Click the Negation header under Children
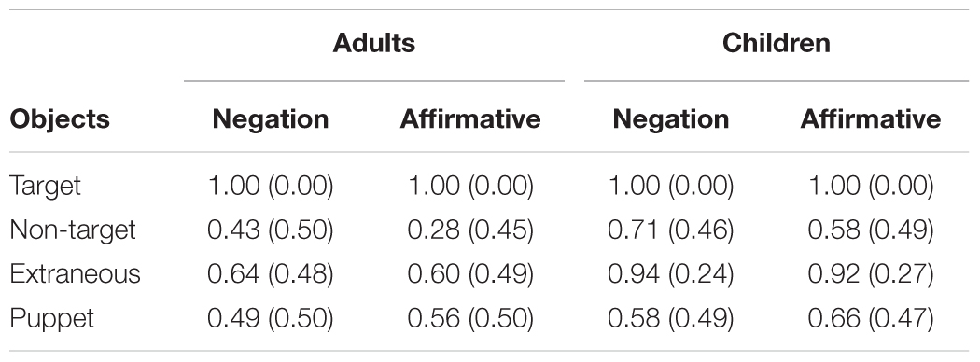The width and height of the screenshot is (980, 362). click(671, 118)
